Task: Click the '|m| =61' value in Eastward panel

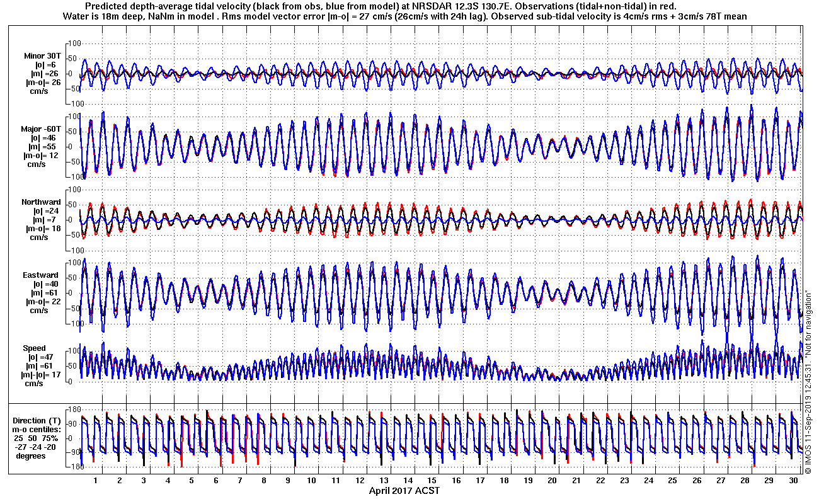Action: tap(45, 293)
